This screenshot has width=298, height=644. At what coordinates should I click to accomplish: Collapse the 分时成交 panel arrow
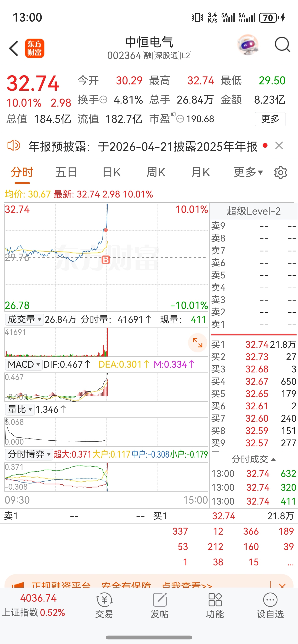coord(273,460)
